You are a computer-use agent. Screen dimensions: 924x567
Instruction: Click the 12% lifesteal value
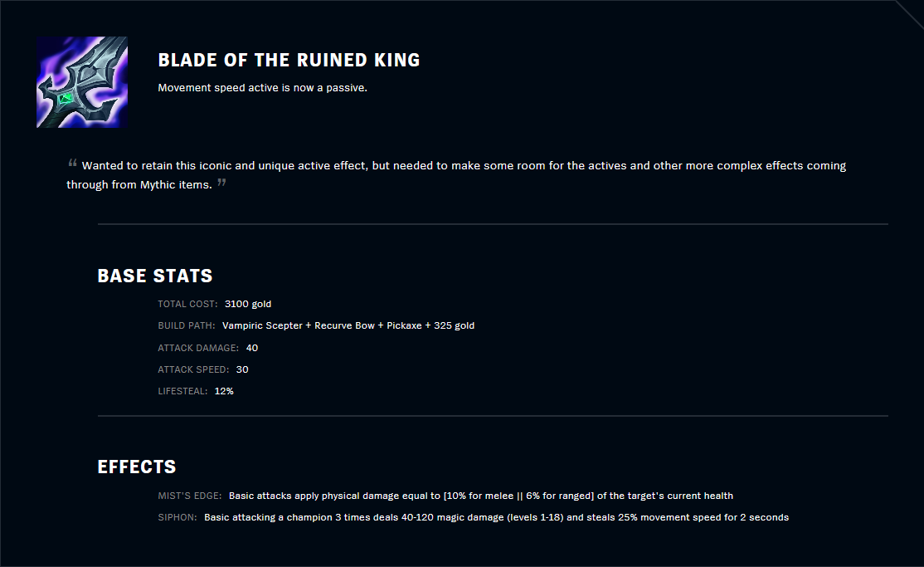[224, 391]
